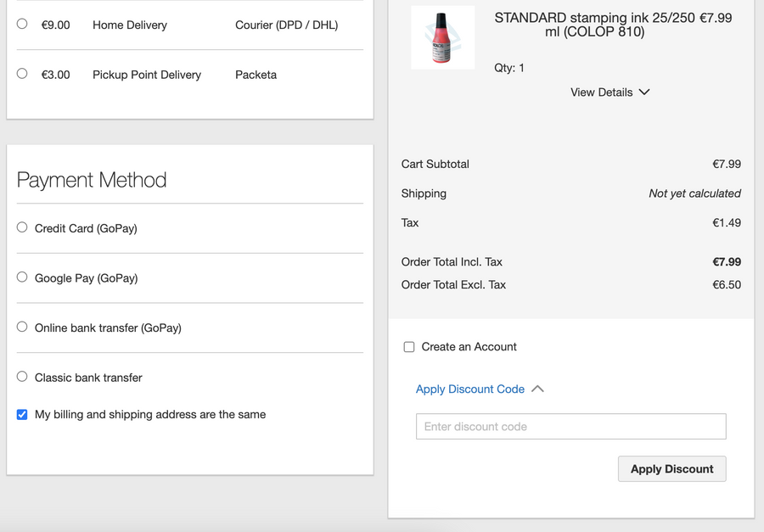Collapse the Apply Discount Code section
The image size is (764, 532).
(470, 389)
